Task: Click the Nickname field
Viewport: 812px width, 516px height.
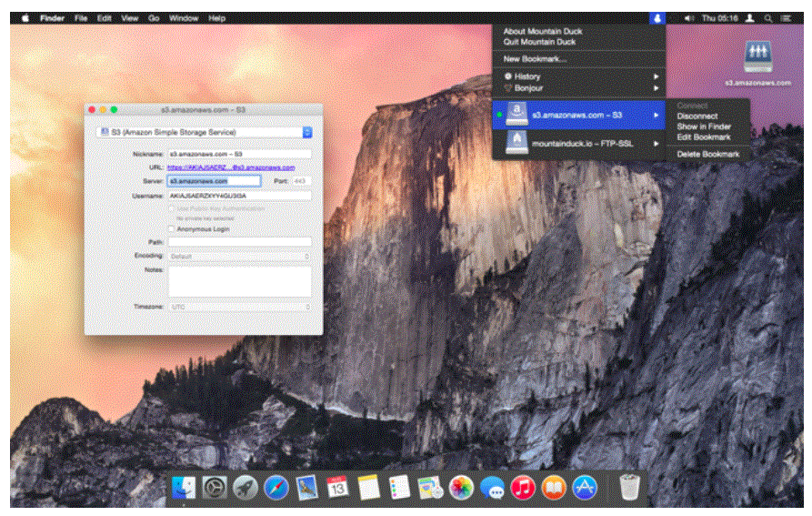Action: pyautogui.click(x=240, y=154)
